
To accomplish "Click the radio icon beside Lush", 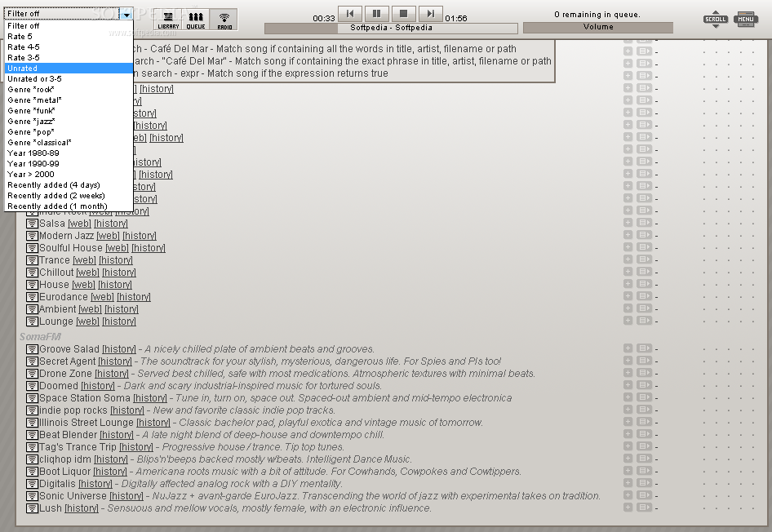I will 32,508.
